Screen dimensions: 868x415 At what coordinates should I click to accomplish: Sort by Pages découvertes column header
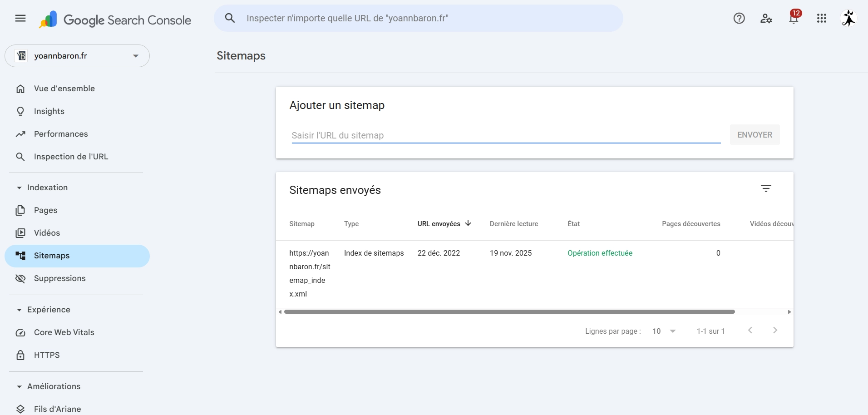click(x=691, y=224)
